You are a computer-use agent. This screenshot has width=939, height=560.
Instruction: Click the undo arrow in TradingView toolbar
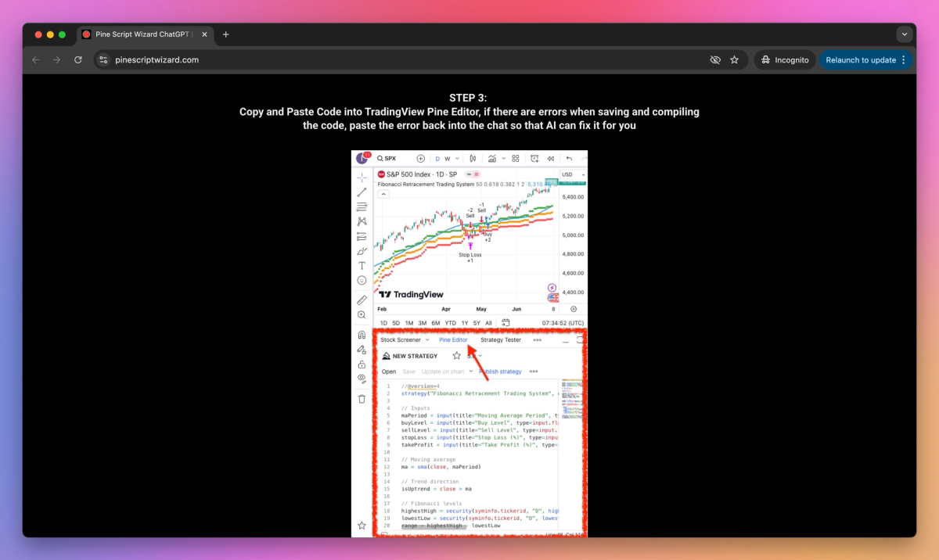[x=569, y=158]
